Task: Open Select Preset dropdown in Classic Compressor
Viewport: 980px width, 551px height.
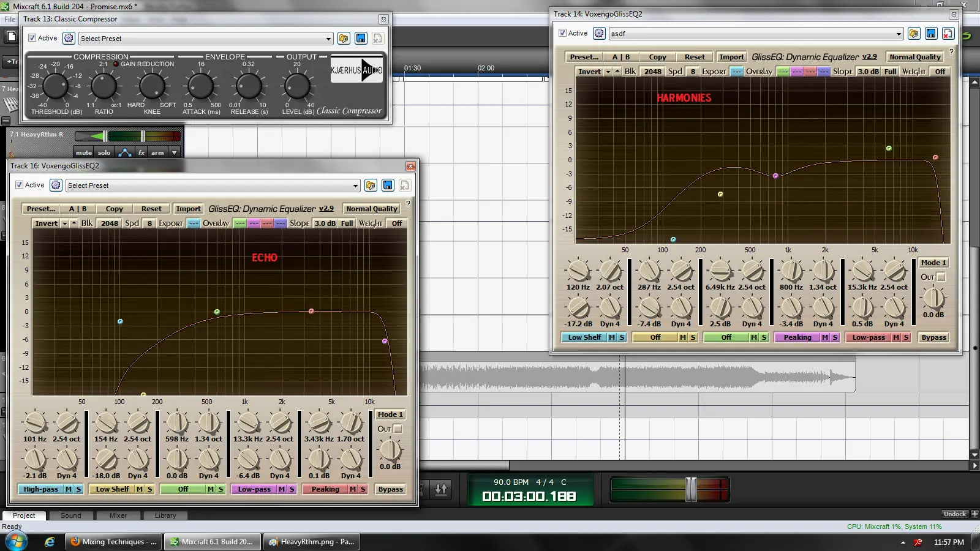Action: click(206, 39)
